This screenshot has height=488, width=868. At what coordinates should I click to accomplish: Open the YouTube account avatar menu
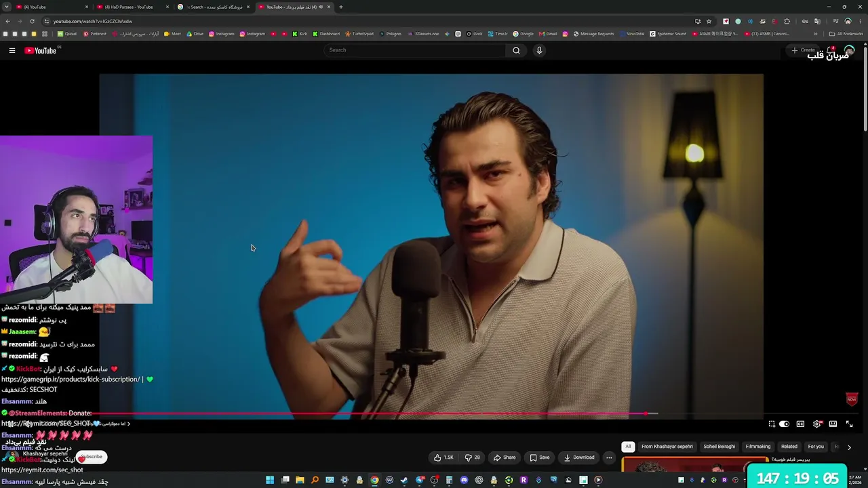(x=848, y=50)
